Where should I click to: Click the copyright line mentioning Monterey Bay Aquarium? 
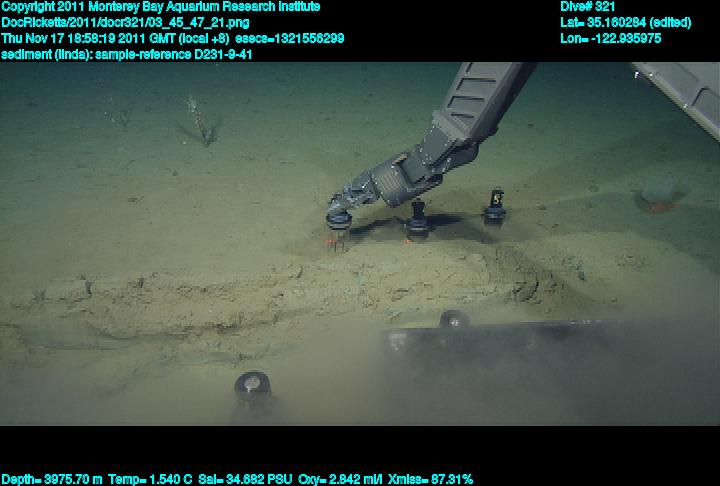(x=160, y=7)
